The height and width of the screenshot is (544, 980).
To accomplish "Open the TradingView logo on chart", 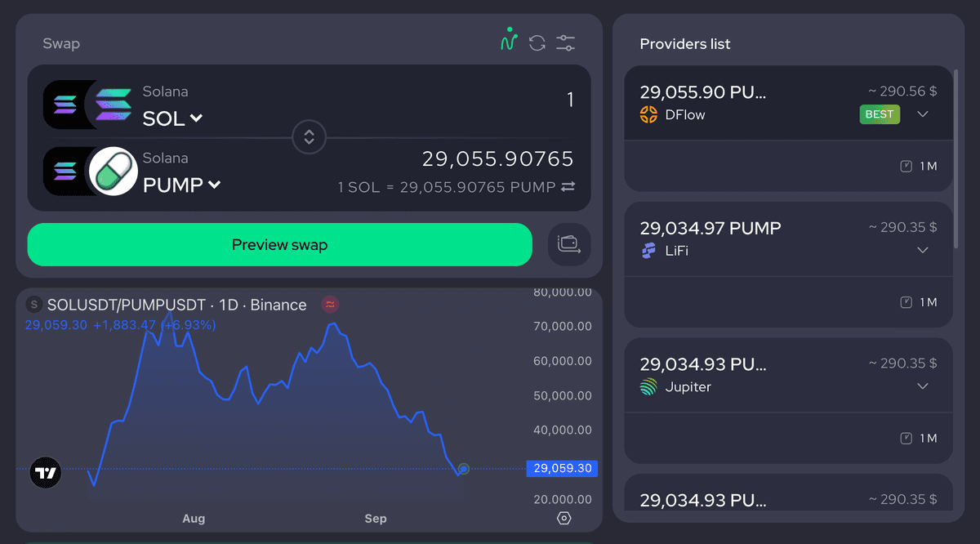I will coord(46,473).
